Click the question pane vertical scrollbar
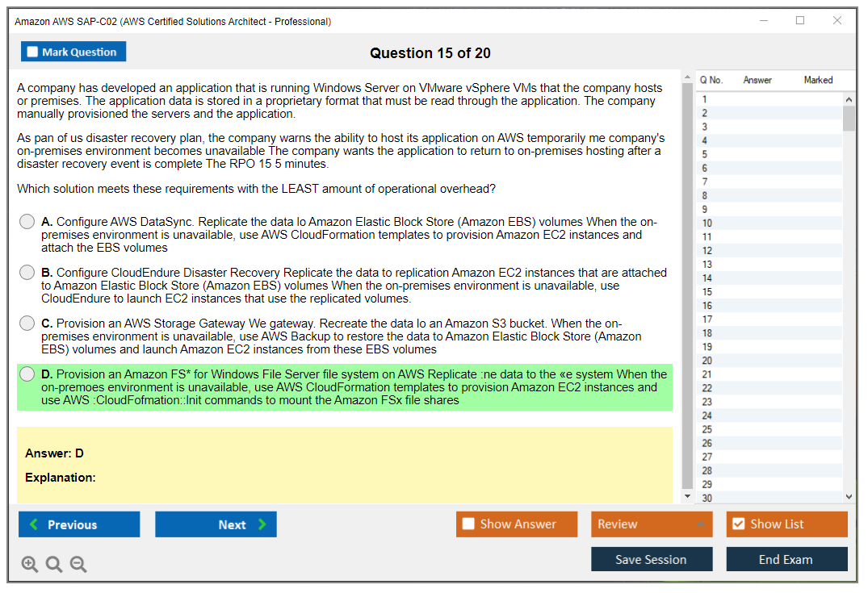This screenshot has height=593, width=868. pos(687,282)
